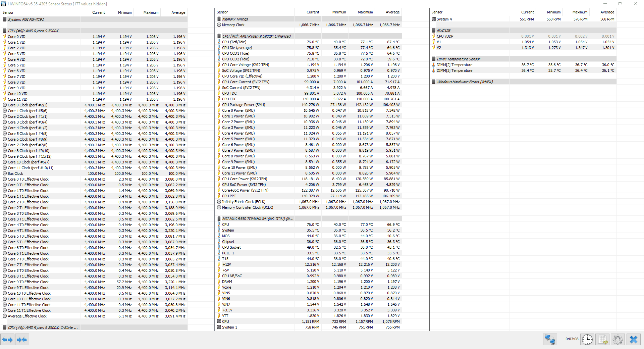
Task: Click the thermometer icon beside CPU (Tctl/Tdie)
Action: tap(219, 42)
